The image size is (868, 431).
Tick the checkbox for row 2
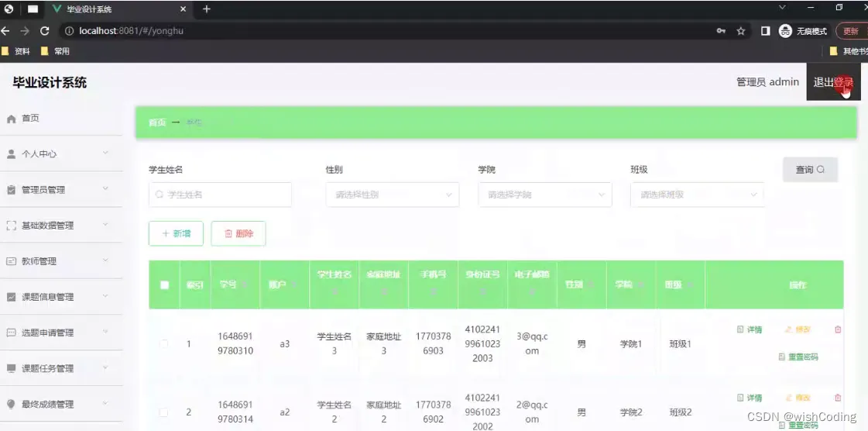[x=164, y=412]
